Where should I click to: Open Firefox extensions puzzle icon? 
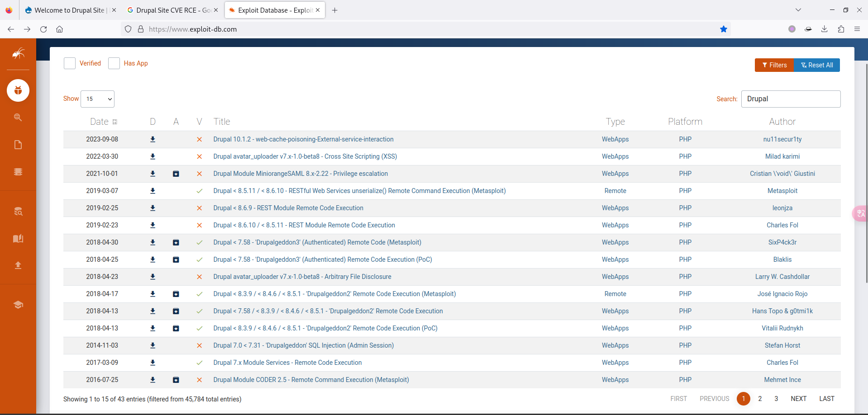coord(841,29)
